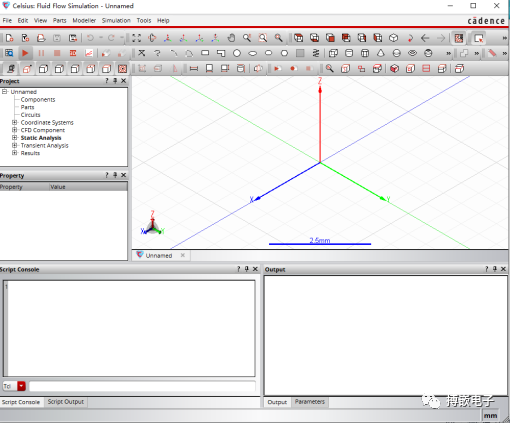The width and height of the screenshot is (511, 424).
Task: Expand the Coordinate Systems node
Action: 14,122
